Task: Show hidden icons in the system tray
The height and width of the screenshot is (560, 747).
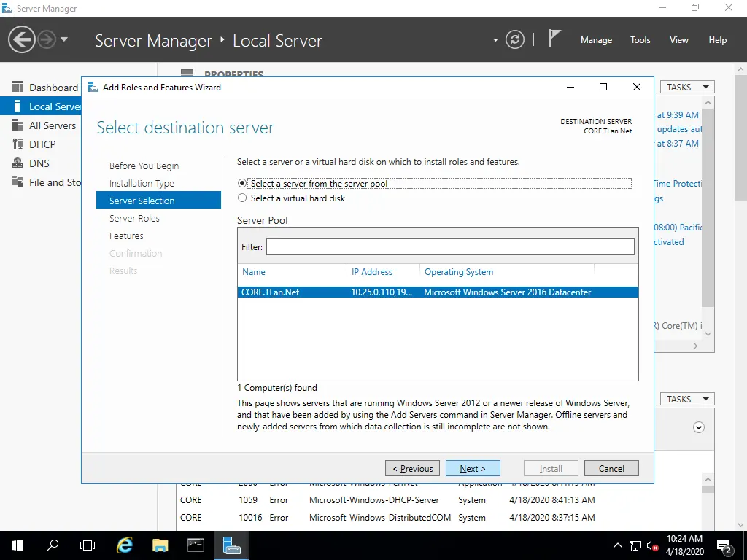Action: point(617,545)
